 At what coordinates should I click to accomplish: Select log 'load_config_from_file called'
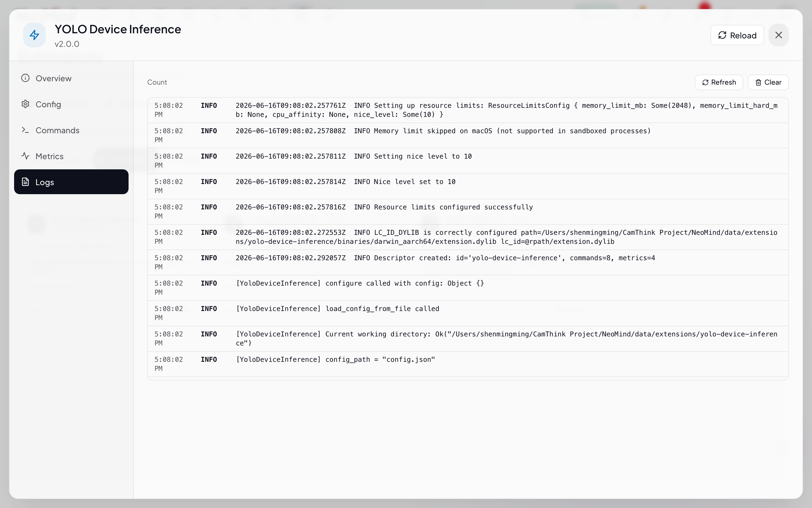coord(468,313)
